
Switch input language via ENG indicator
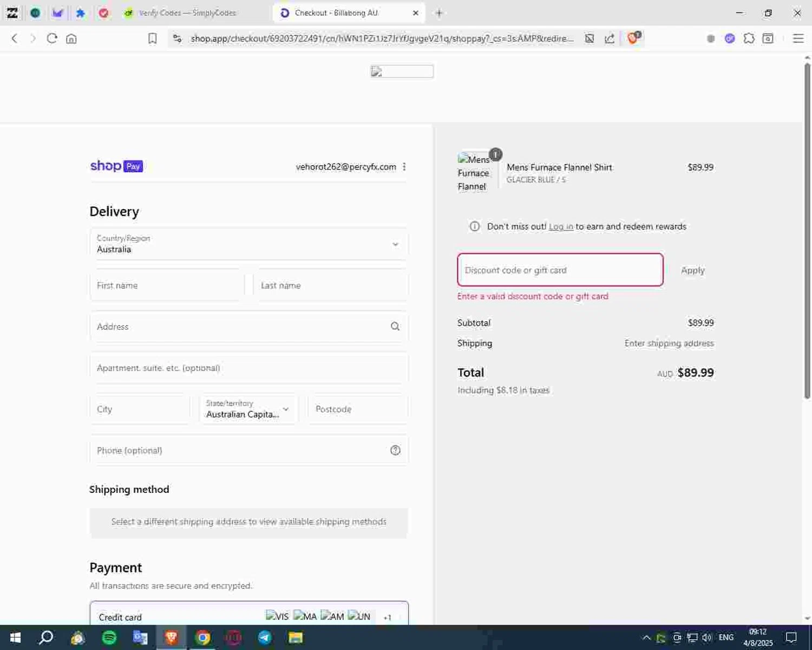pyautogui.click(x=726, y=638)
